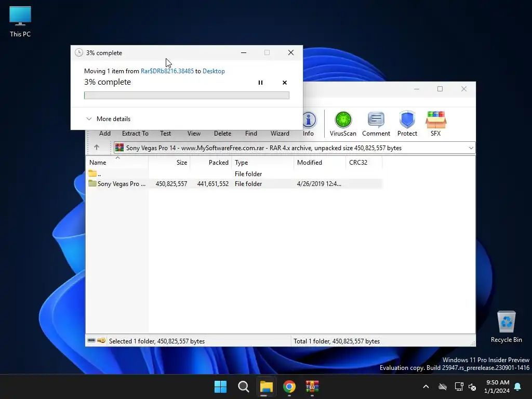Click the clock icon in dialog title

coord(79,52)
